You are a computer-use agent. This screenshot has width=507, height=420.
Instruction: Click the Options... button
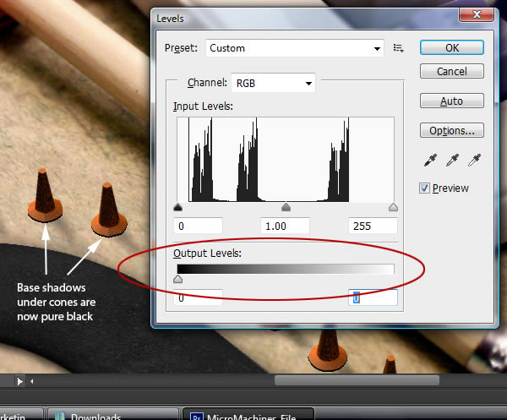[x=452, y=130]
